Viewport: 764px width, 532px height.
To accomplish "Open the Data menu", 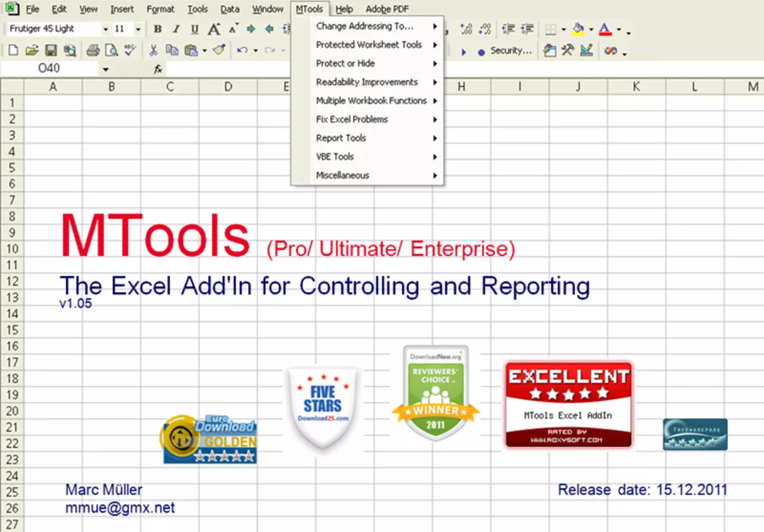I will (230, 9).
